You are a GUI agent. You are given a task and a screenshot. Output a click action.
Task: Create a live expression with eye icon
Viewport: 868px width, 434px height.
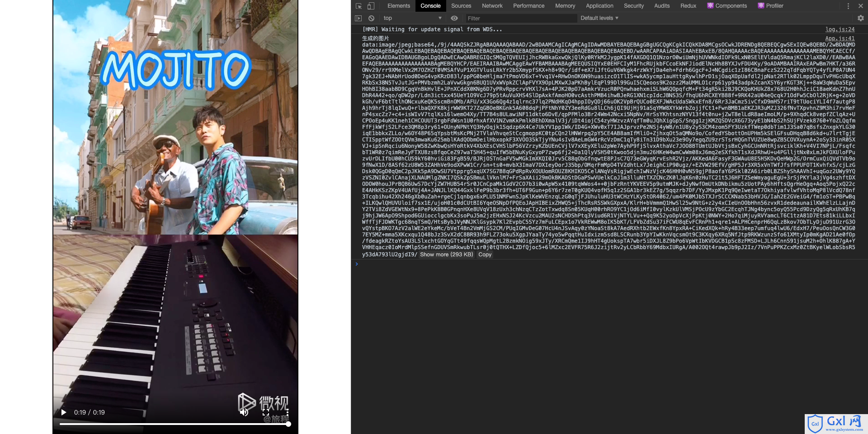coord(454,18)
